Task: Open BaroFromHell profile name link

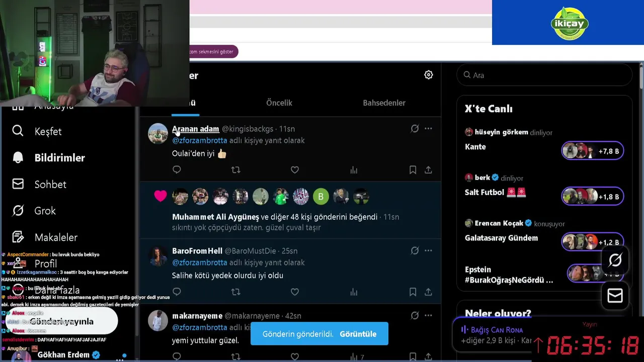Action: (197, 251)
